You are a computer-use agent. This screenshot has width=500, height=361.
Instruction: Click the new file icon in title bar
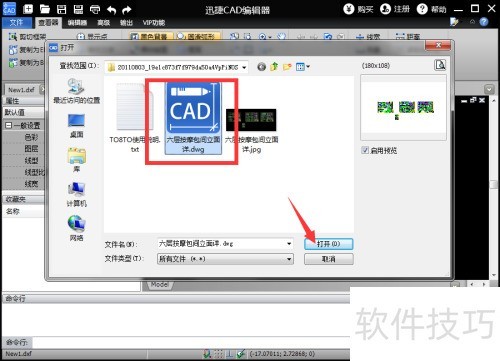pos(28,9)
